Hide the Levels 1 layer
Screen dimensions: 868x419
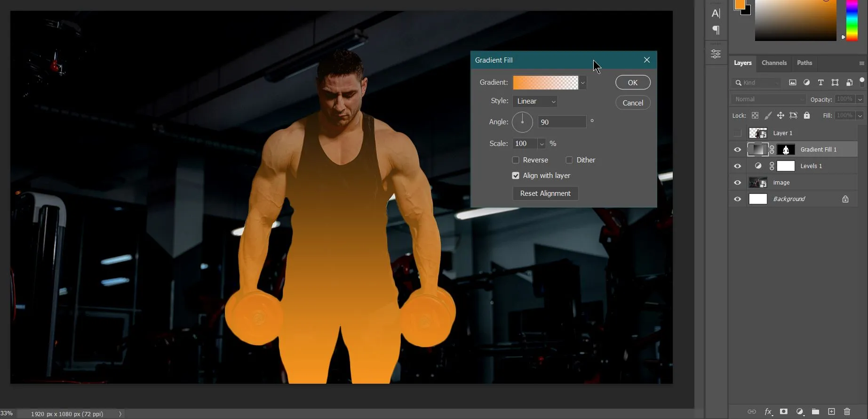point(737,166)
